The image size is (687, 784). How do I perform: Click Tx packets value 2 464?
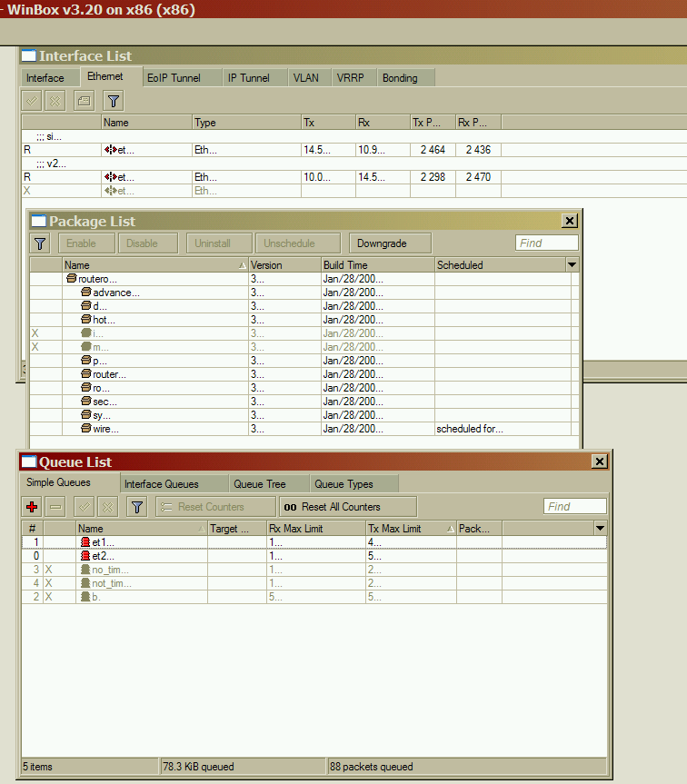(433, 150)
